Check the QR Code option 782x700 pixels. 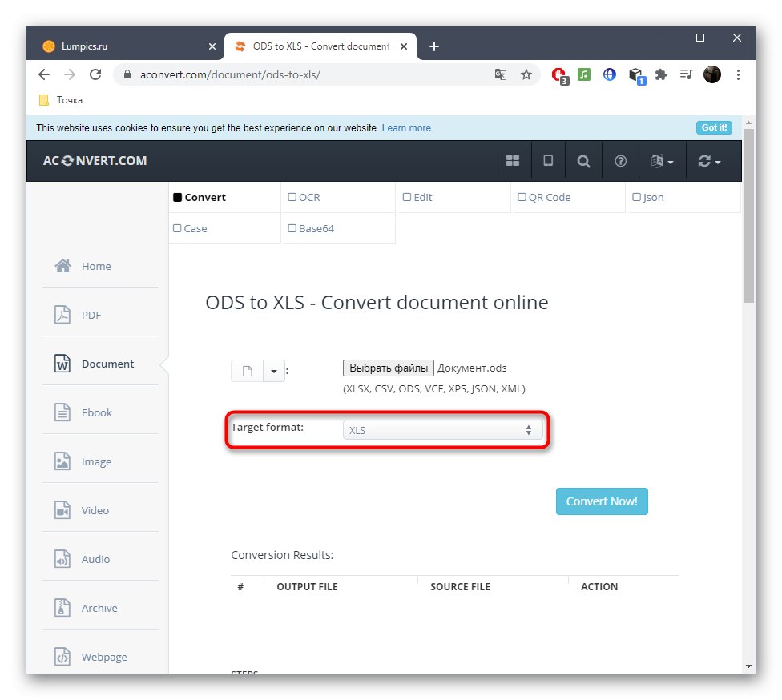pos(521,196)
